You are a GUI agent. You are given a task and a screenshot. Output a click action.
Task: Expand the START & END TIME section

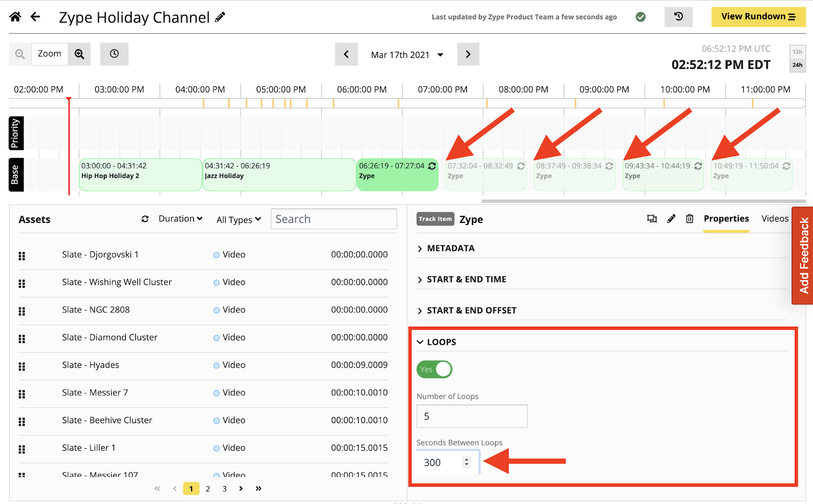coord(602,279)
